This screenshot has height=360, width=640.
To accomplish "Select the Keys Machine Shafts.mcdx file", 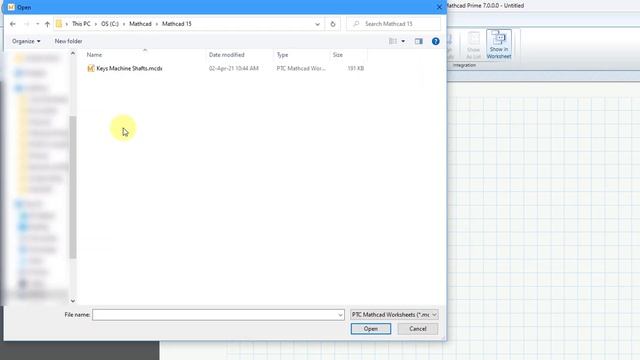I will click(x=129, y=69).
